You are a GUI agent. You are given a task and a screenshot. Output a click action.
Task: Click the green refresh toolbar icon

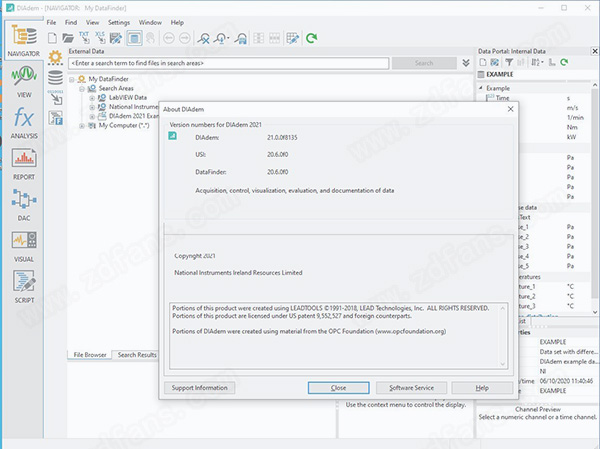coord(312,38)
